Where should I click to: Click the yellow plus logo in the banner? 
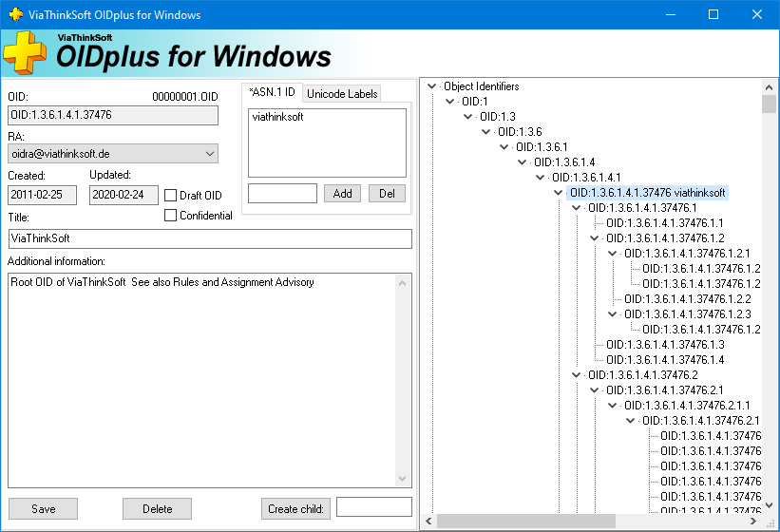click(25, 52)
